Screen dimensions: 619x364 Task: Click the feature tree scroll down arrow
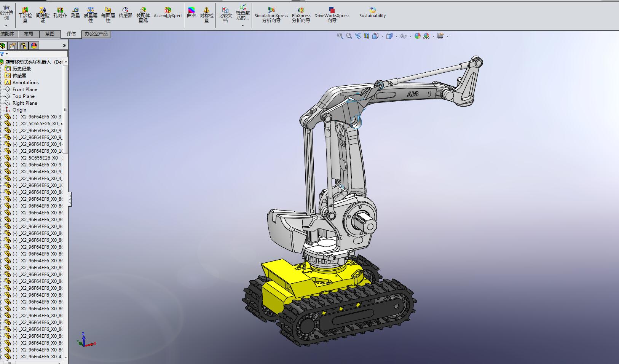coord(65,357)
